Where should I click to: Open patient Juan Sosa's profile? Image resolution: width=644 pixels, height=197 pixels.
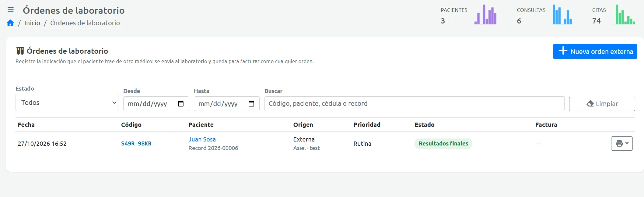pyautogui.click(x=202, y=139)
